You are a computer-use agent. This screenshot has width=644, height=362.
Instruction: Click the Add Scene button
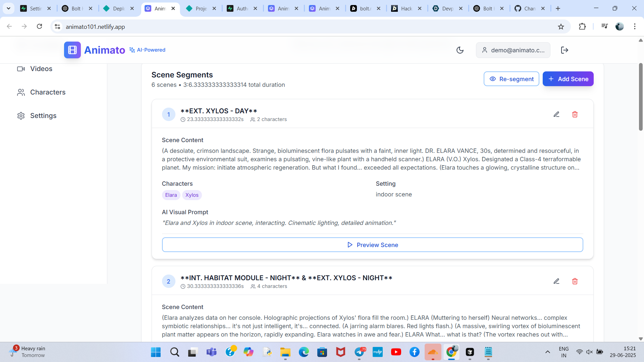(x=568, y=79)
